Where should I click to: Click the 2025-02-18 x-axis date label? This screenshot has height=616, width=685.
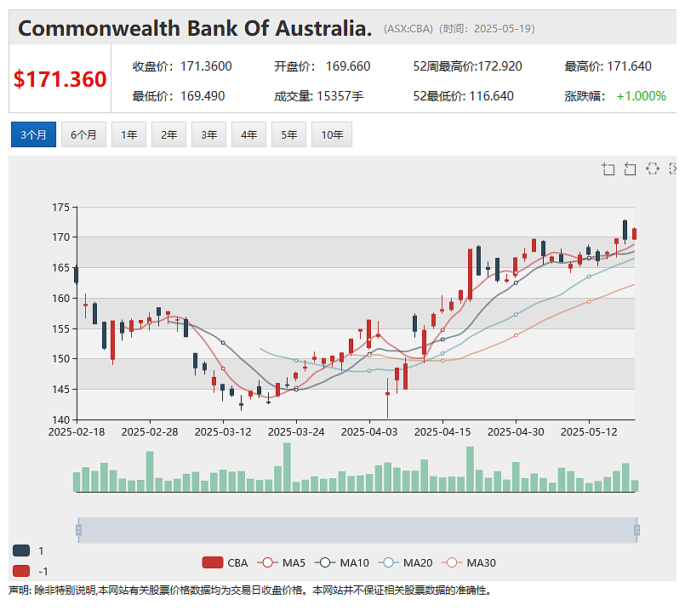point(77,432)
